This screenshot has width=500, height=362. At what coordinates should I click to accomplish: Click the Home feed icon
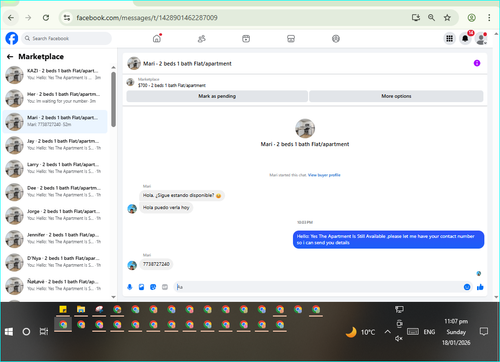tap(157, 39)
